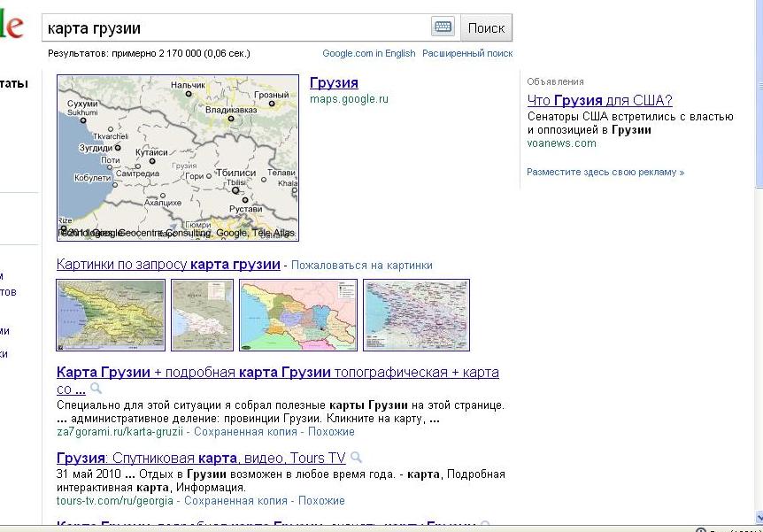
Task: Open the second pale map thumbnail
Action: (x=202, y=315)
